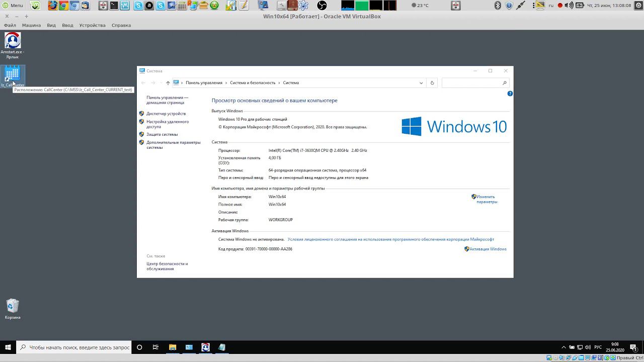Refresh the Control Panel page
Screen dimensions: 644x362
click(x=432, y=83)
